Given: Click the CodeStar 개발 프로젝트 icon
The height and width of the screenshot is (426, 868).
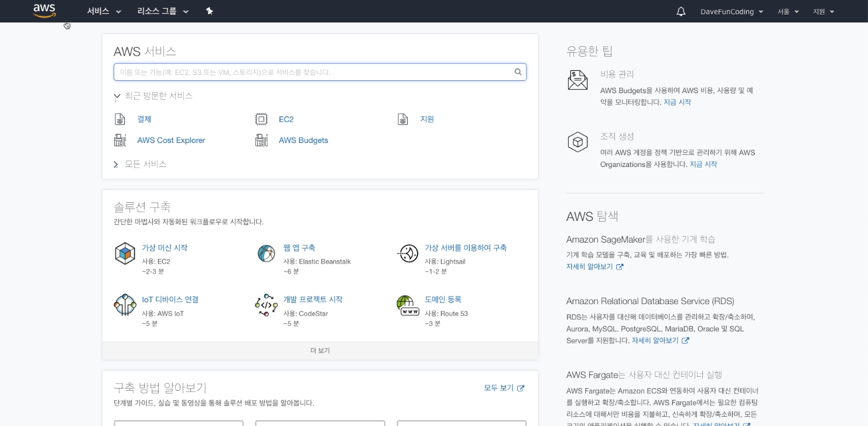Looking at the screenshot, I should [266, 305].
